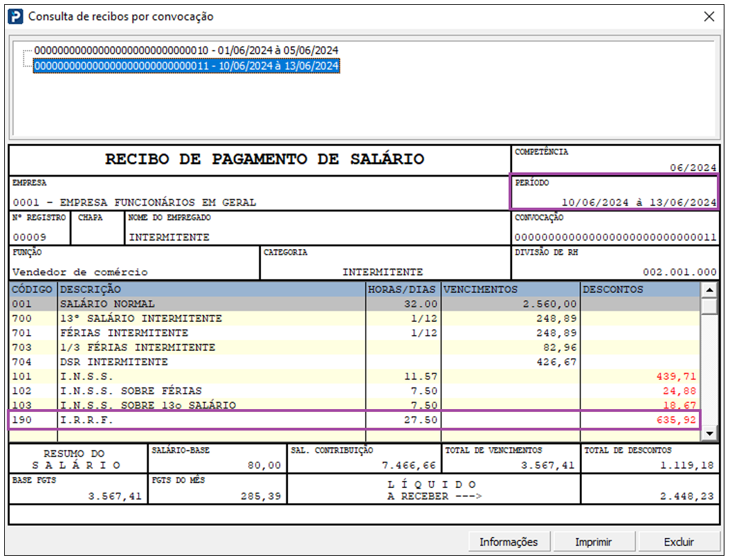Screen dimensions: 730x560
Task: Click the Informações button
Action: coord(509,542)
